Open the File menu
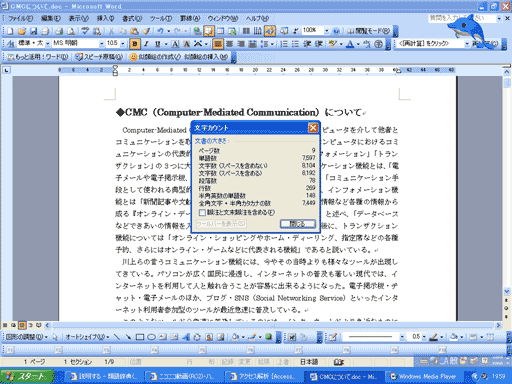Screen dimensions: 512x384 click(21, 18)
